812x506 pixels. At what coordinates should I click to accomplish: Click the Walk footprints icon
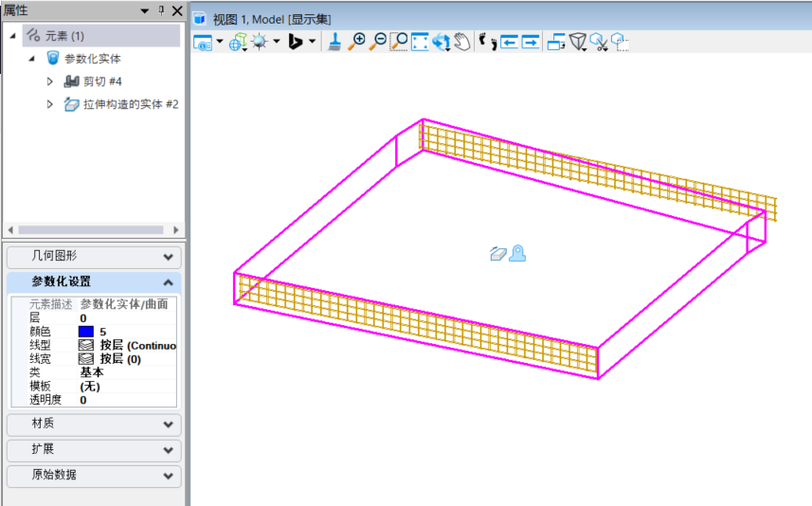(487, 42)
